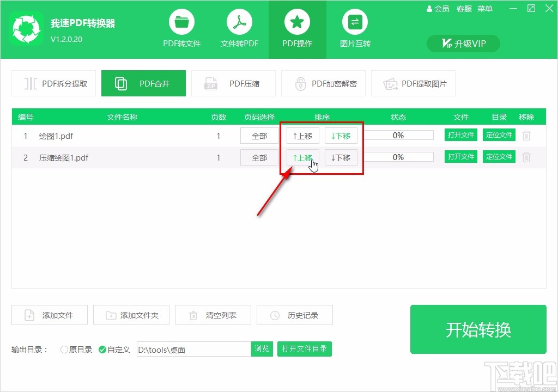Click the PDF操作 star icon

[x=297, y=23]
